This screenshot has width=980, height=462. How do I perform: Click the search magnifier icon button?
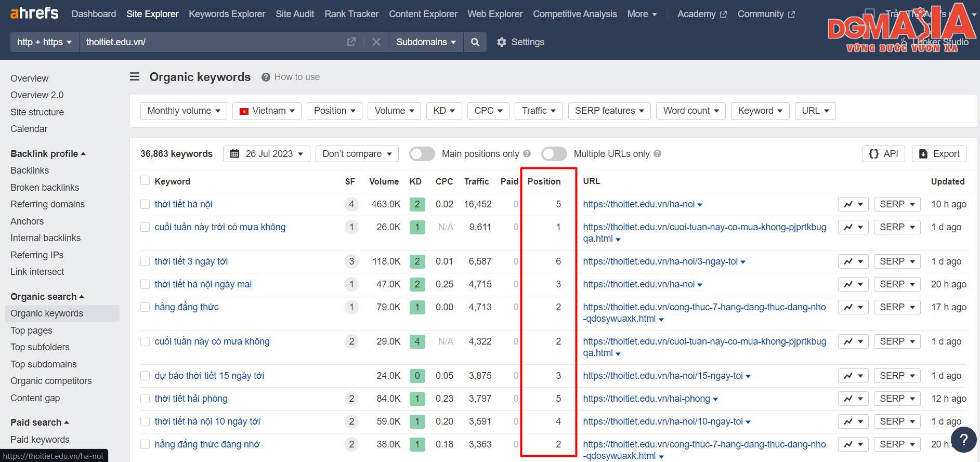point(475,42)
